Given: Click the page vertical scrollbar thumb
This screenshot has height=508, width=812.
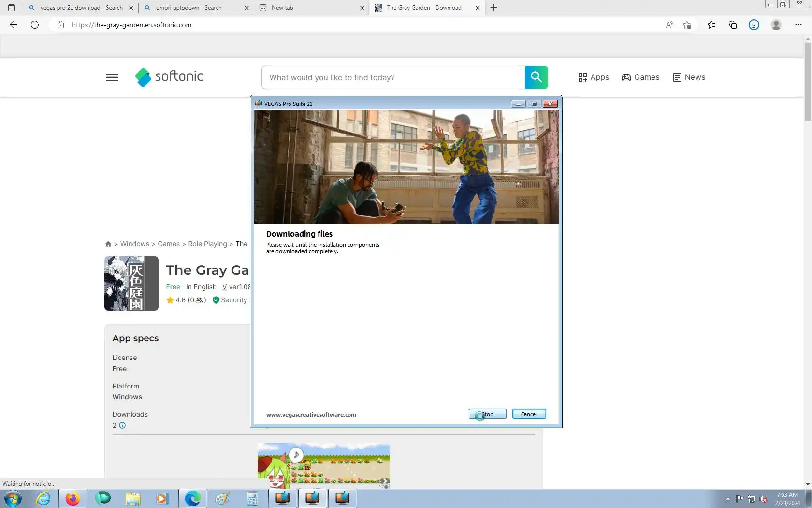Looking at the screenshot, I should point(808,82).
